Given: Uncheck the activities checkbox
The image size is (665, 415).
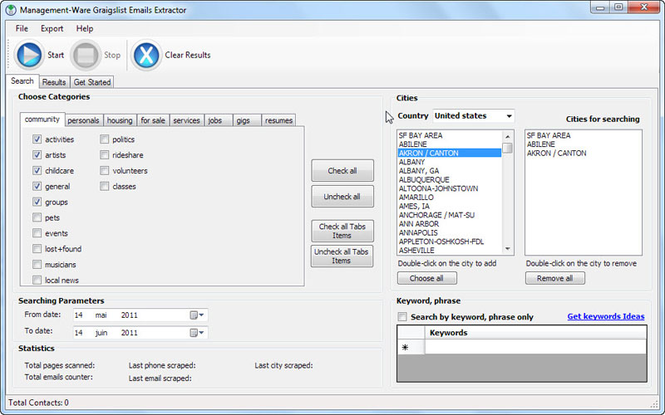Looking at the screenshot, I should pyautogui.click(x=37, y=139).
